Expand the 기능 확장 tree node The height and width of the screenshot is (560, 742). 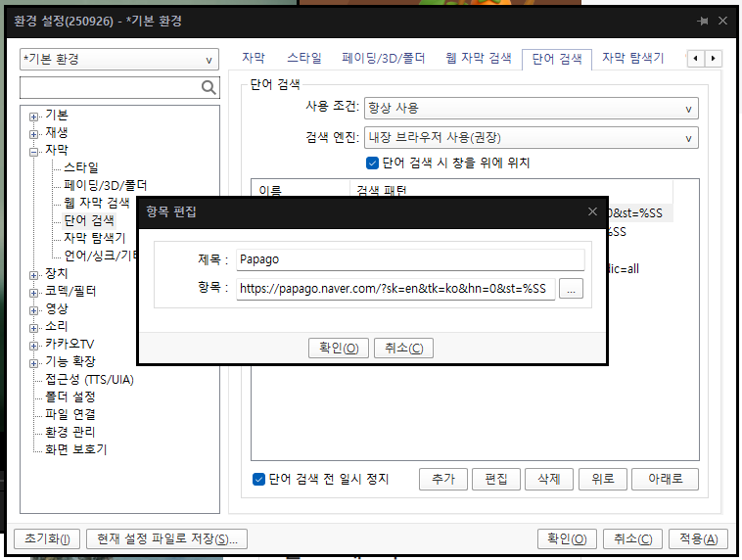pyautogui.click(x=33, y=363)
